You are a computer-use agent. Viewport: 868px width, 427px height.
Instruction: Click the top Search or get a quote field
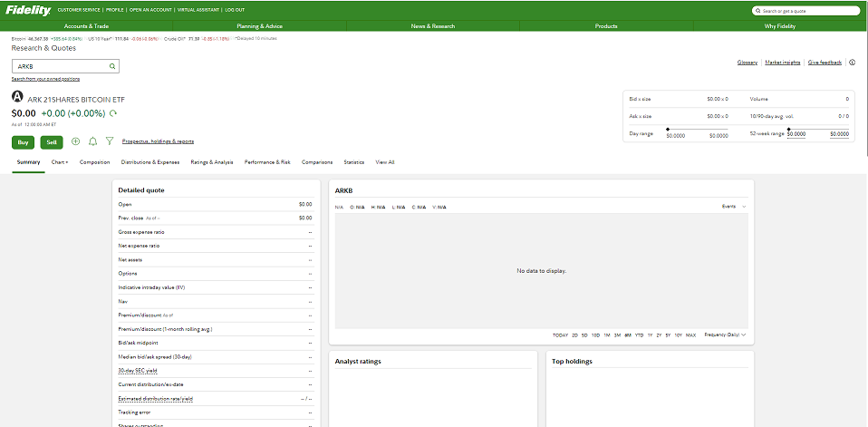(x=805, y=11)
